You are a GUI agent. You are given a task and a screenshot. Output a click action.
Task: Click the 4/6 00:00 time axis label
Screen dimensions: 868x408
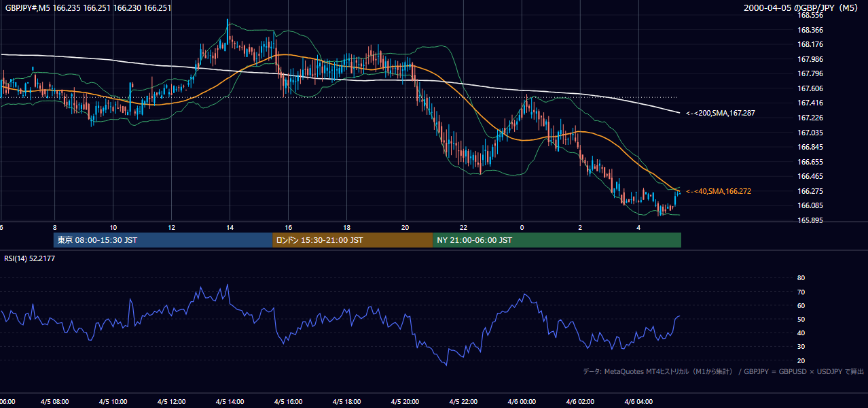point(523,402)
